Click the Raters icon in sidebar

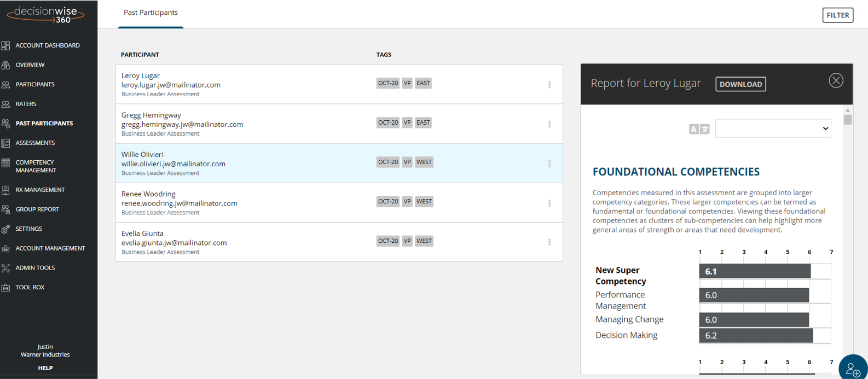pyautogui.click(x=6, y=104)
